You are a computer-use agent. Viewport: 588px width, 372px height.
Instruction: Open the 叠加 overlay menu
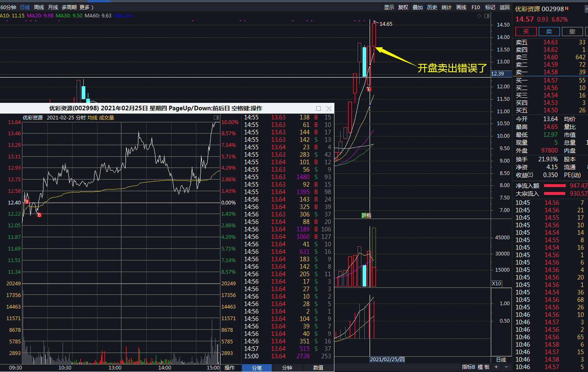(x=418, y=7)
